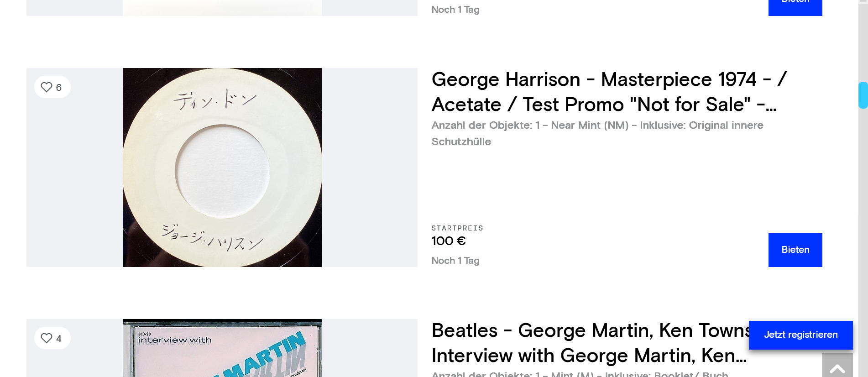
Task: Click Noch 1 Tag under the 100 € price
Action: tap(455, 261)
